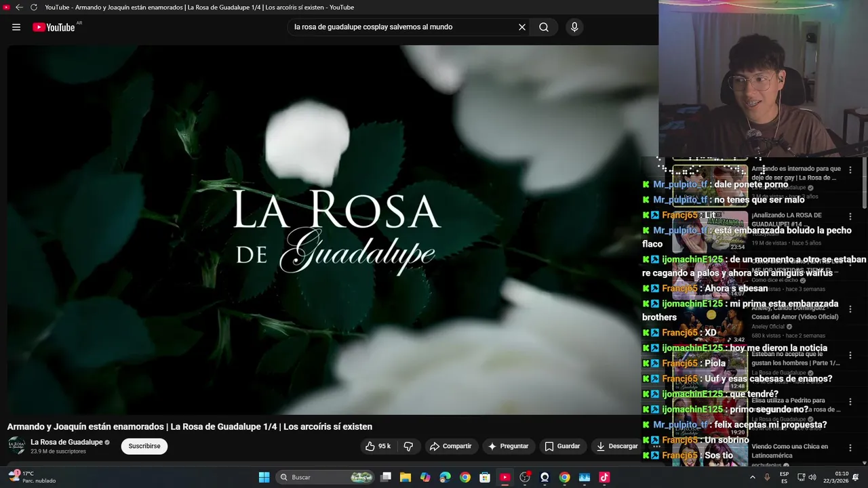Open volume control in system tray
The image size is (868, 488).
pos(812,477)
